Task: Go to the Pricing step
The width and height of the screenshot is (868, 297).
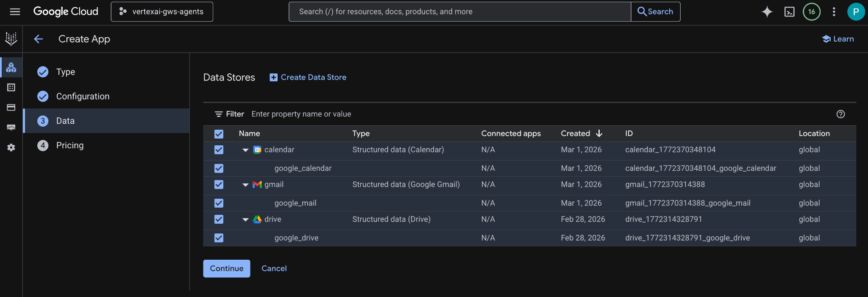Action: tap(70, 145)
